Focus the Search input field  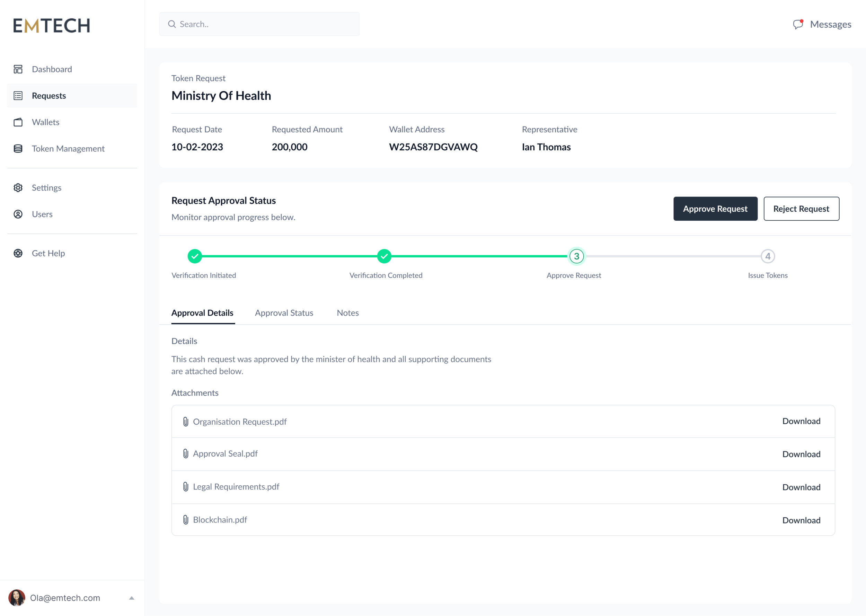point(259,24)
